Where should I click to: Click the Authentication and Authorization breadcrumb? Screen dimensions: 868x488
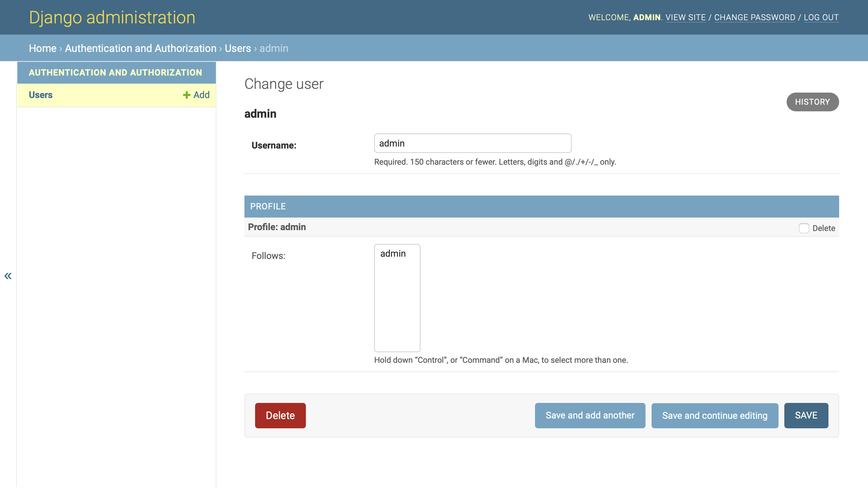click(141, 48)
